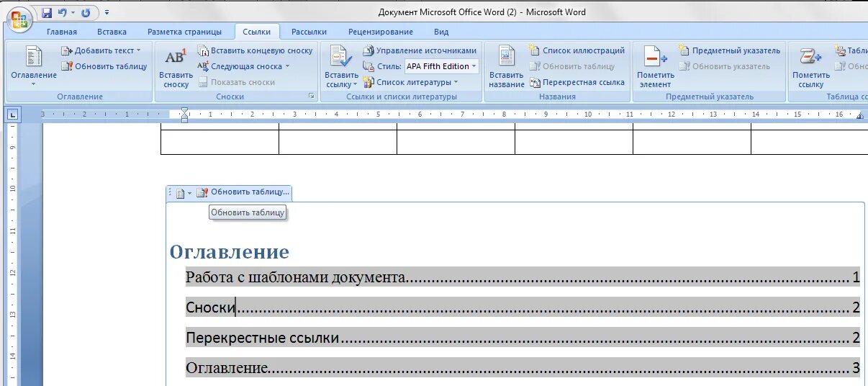The width and height of the screenshot is (868, 386).
Task: Open the Оглавление gallery button
Action: click(34, 66)
